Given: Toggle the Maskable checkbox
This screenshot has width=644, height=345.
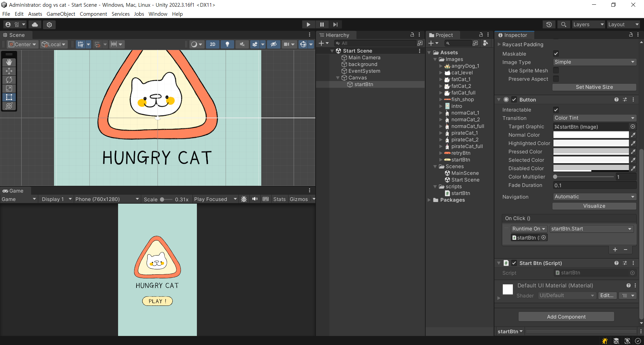Looking at the screenshot, I should tap(556, 54).
